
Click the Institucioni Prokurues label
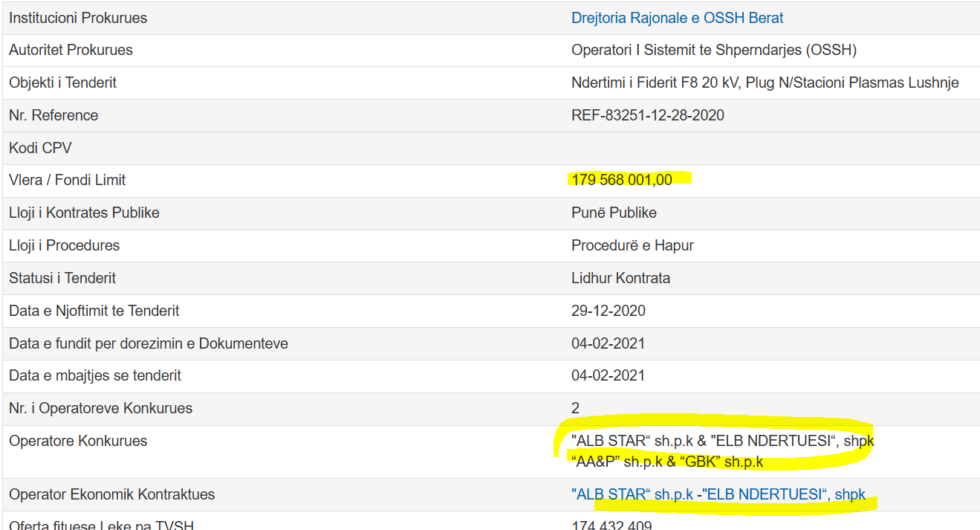tap(78, 18)
